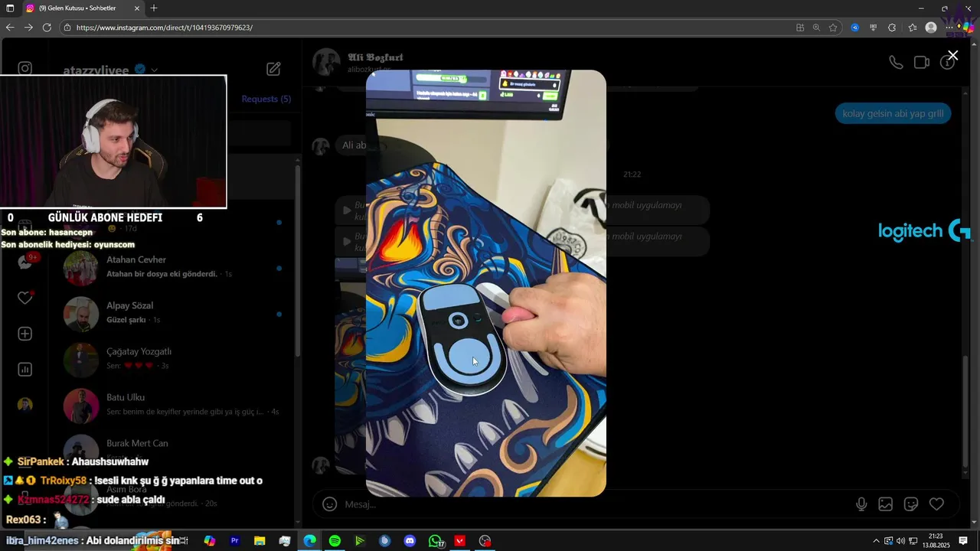Viewport: 980px width, 551px height.
Task: Start an audio call with the phone icon
Action: [x=896, y=63]
